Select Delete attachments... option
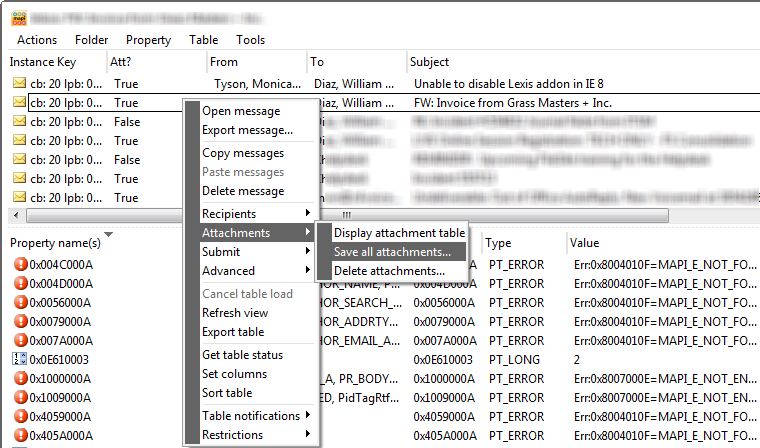 (x=389, y=271)
